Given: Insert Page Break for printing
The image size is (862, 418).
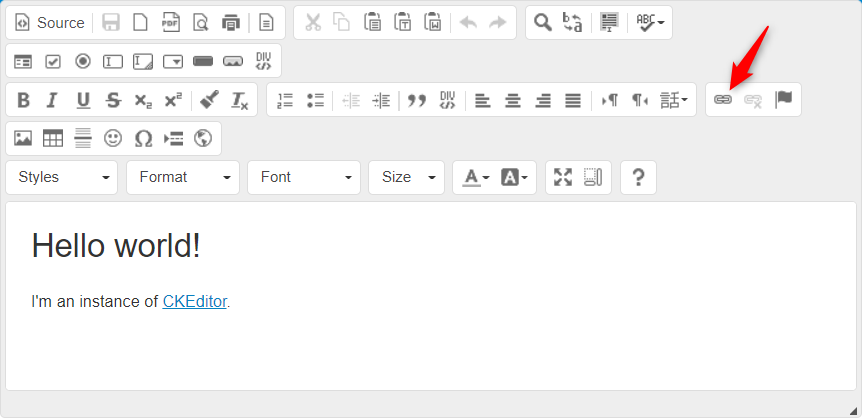Looking at the screenshot, I should pos(173,139).
